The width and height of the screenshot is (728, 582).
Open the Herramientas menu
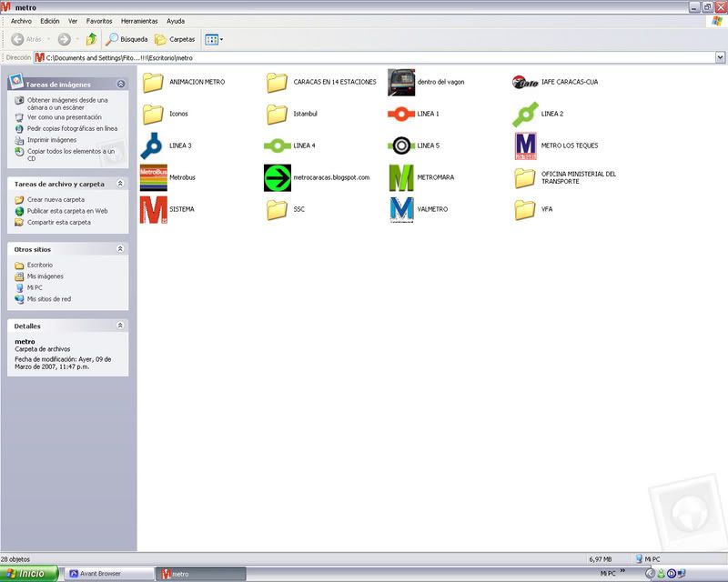(139, 21)
